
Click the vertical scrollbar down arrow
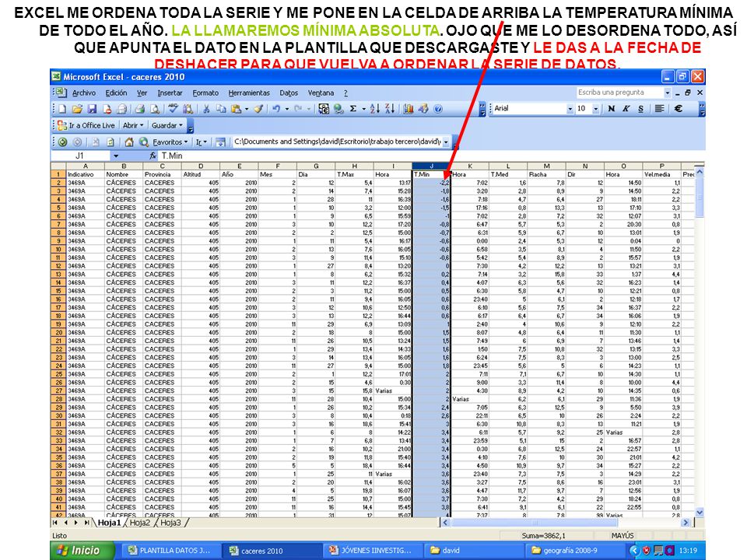click(x=700, y=513)
